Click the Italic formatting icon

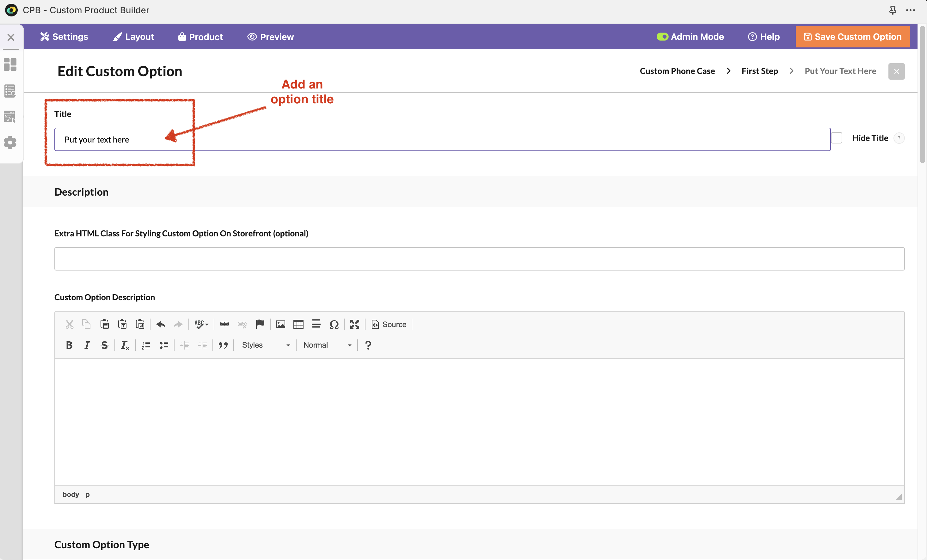click(87, 345)
